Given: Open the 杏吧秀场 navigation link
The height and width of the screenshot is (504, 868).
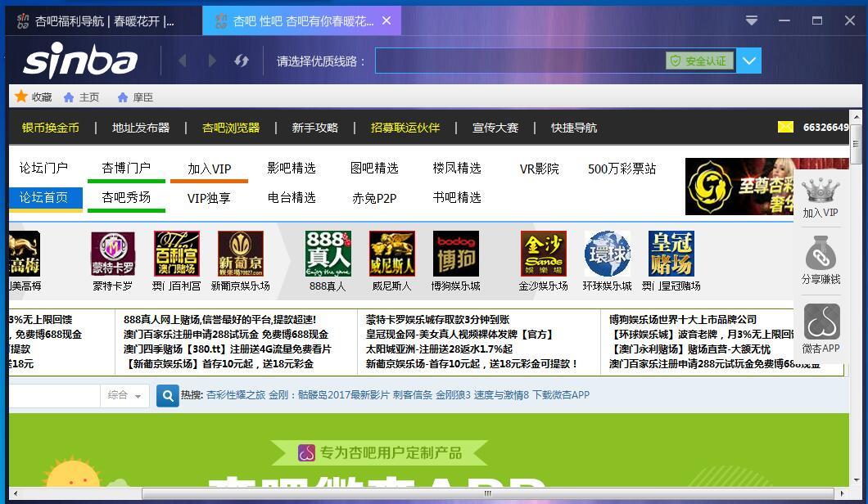Looking at the screenshot, I should (x=126, y=197).
